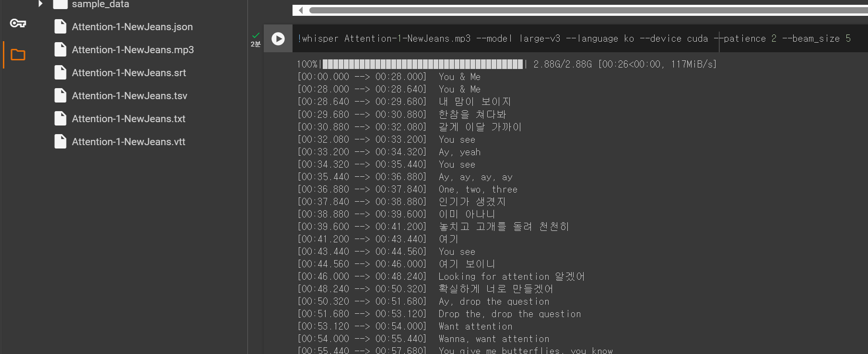
Task: Click the horizontal scrollbar track above cell
Action: point(588,10)
